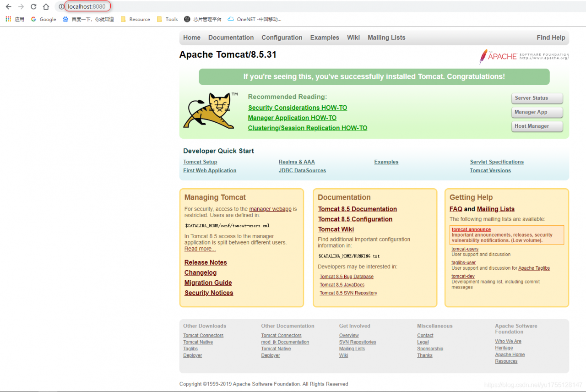This screenshot has width=586, height=392.
Task: Open the Manager App button
Action: point(537,112)
